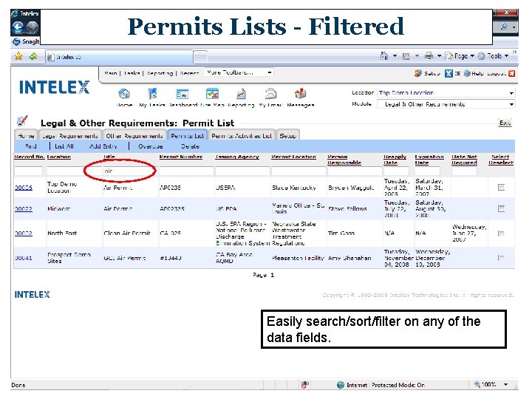Expand the Module dropdown
The width and height of the screenshot is (532, 399).
pos(511,104)
